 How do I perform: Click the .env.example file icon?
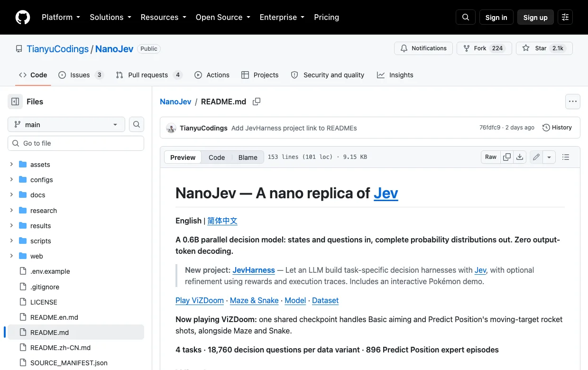pos(23,271)
